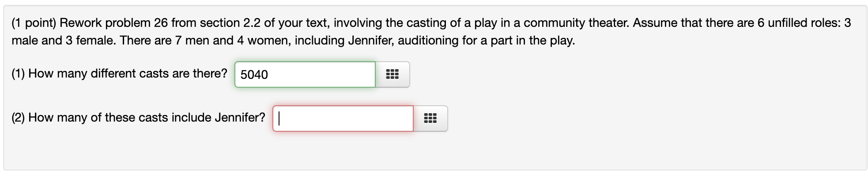Click the '(2)' question number label
The image size is (868, 174).
click(x=18, y=118)
